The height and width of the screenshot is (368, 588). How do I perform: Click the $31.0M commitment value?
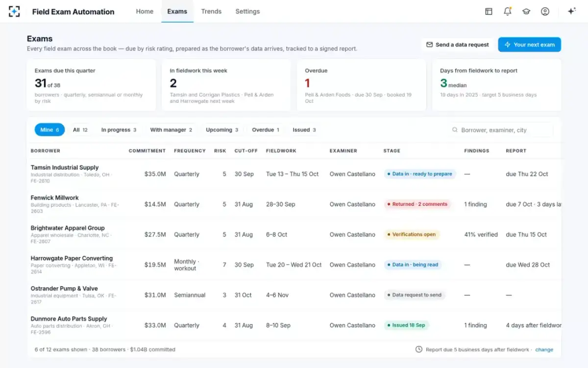pos(155,295)
